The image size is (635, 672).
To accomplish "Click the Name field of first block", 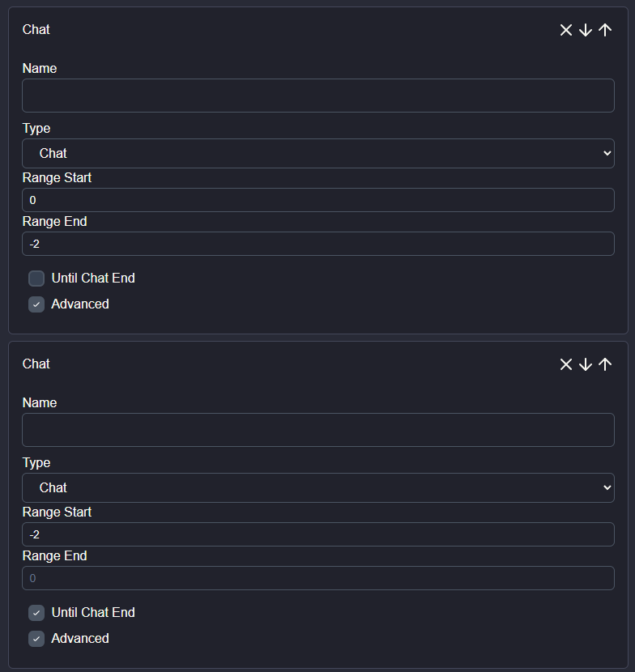I will (x=317, y=96).
